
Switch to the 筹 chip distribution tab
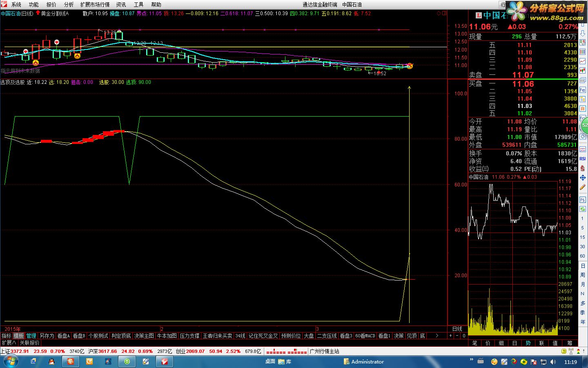coord(569,343)
